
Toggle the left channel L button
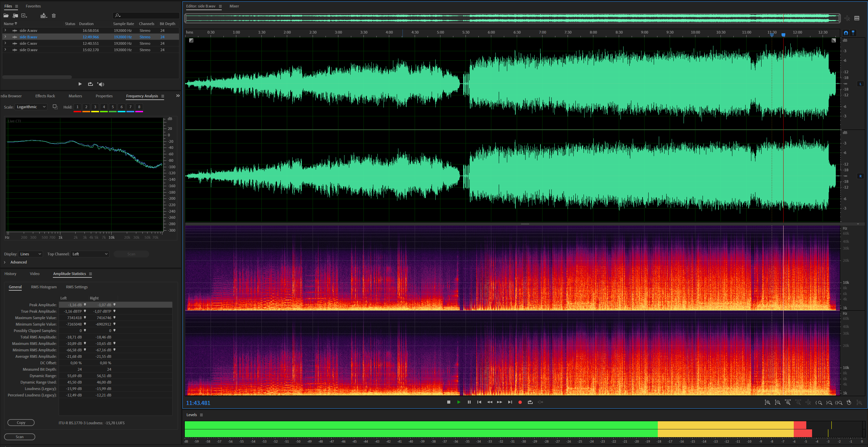tap(861, 84)
